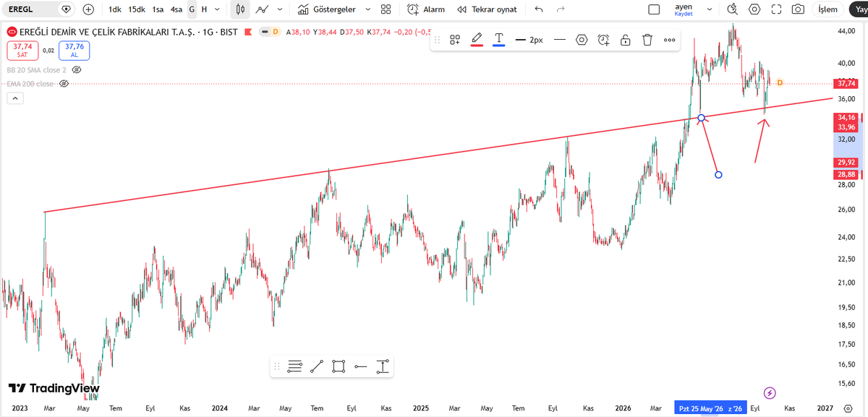Select the 1dk timeframe
868x417 pixels.
coord(114,9)
